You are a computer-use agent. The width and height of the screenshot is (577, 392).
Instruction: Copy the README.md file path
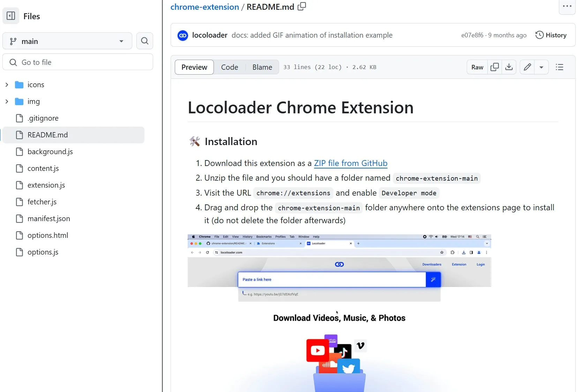(302, 6)
